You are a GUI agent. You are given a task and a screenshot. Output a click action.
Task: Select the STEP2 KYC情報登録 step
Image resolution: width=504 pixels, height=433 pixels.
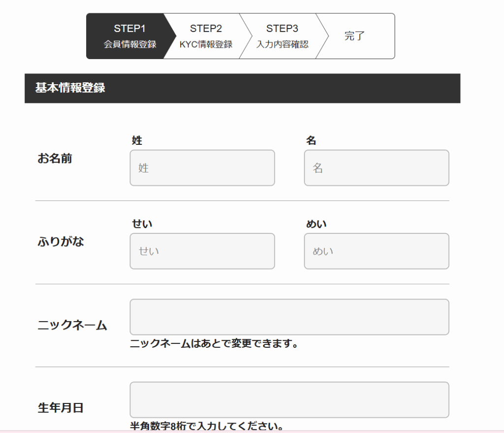[206, 36]
